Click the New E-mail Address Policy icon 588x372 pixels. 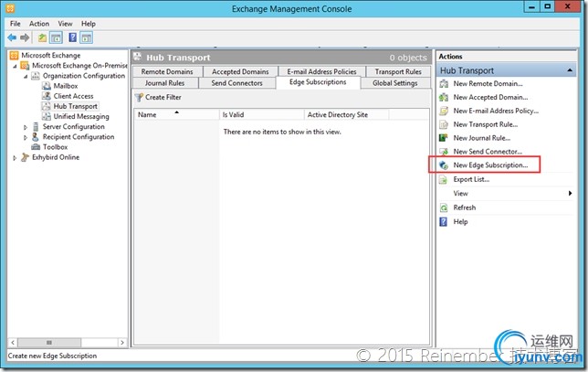[x=444, y=111]
